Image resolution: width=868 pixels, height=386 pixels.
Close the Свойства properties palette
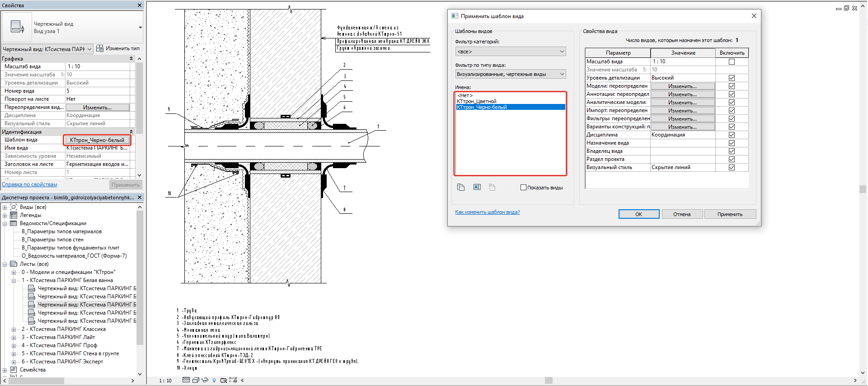(x=140, y=5)
